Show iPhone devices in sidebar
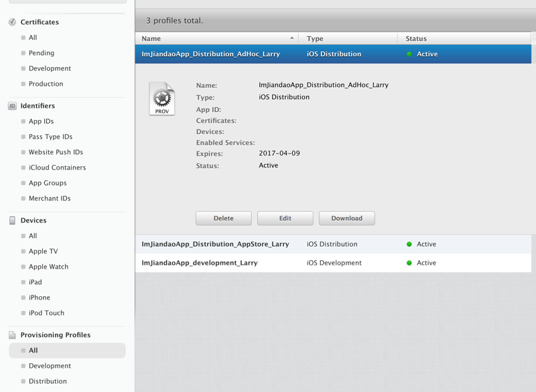 click(x=40, y=298)
